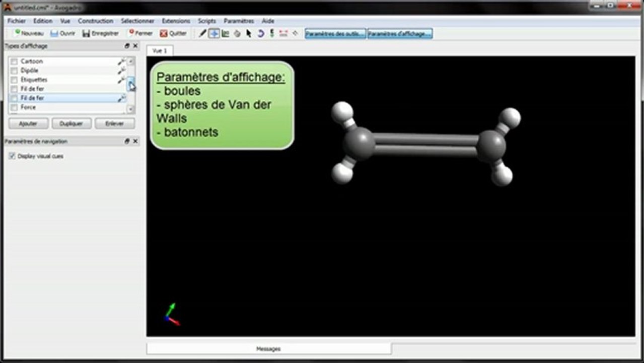Float the Paramètres de navigation panel
644x363 pixels.
127,142
